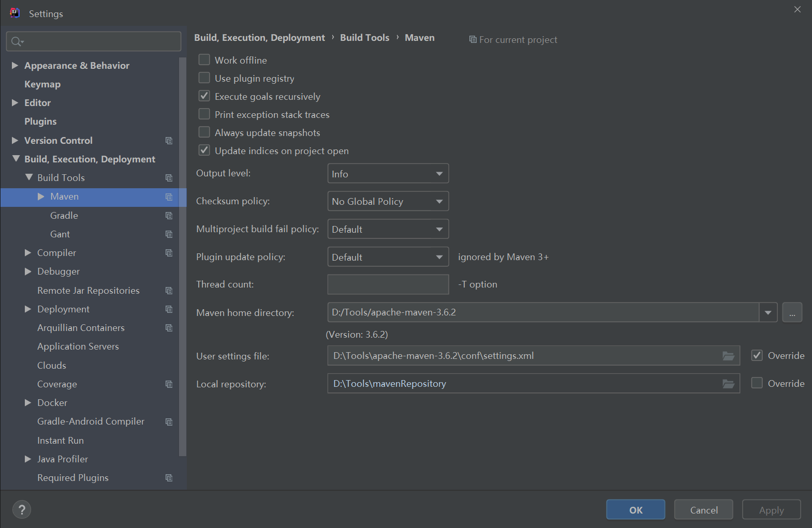Click the ellipsis browse button for Maven home

792,312
